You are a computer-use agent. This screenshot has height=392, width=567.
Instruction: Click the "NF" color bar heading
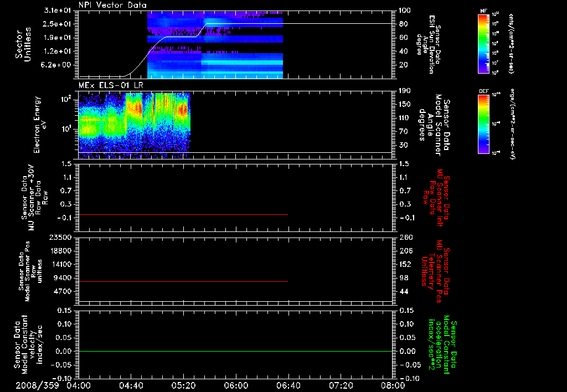[x=483, y=11]
